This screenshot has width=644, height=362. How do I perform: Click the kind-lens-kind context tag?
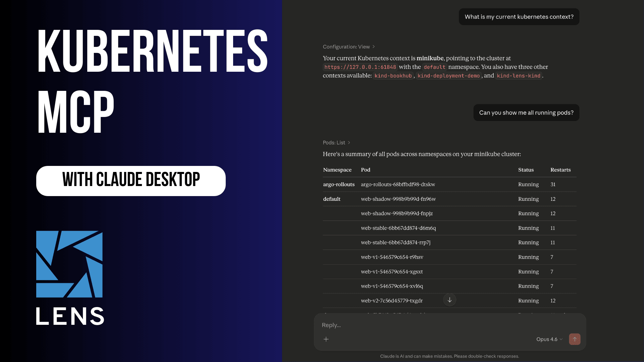519,76
